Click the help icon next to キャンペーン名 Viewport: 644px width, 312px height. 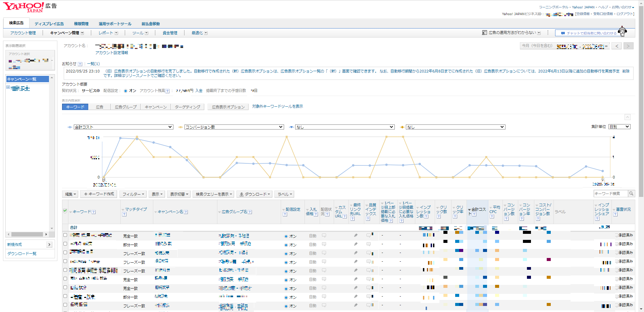(x=186, y=212)
